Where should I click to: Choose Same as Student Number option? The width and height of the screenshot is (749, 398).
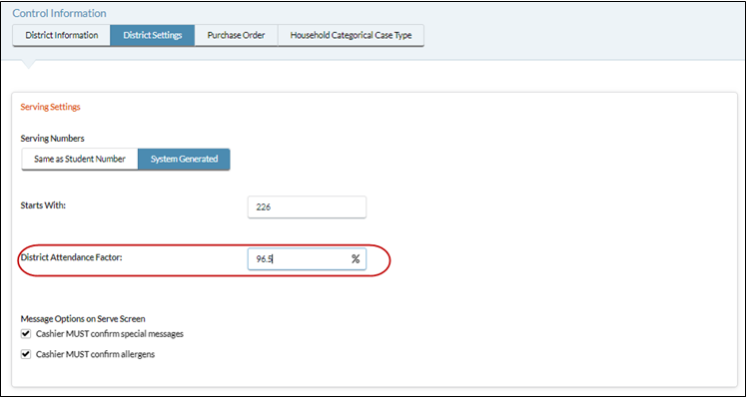(80, 159)
